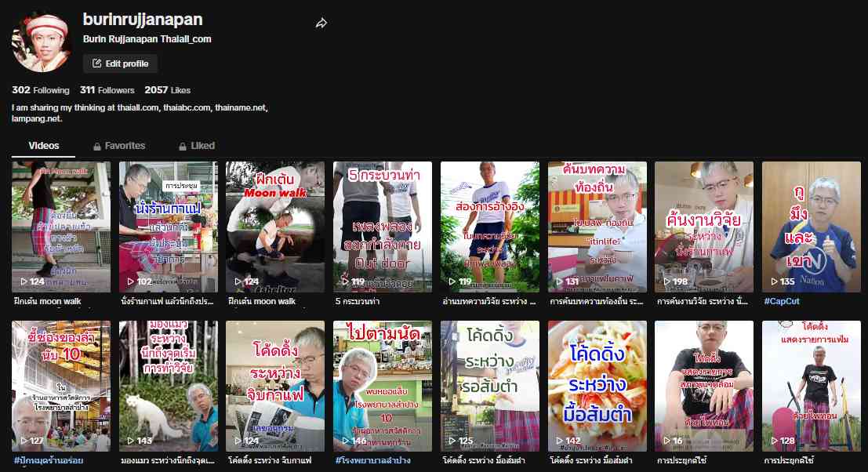
Task: Click the share arrow icon beside the username
Action: (321, 24)
